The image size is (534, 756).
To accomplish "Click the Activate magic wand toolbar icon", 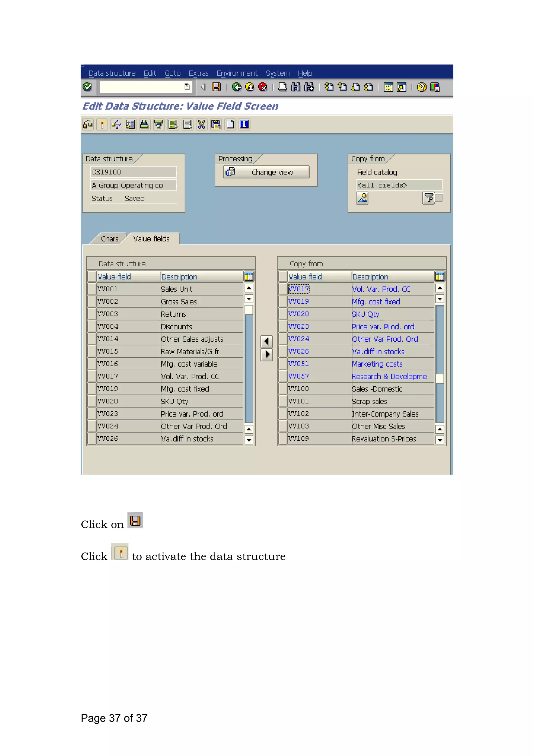I will click(x=102, y=124).
